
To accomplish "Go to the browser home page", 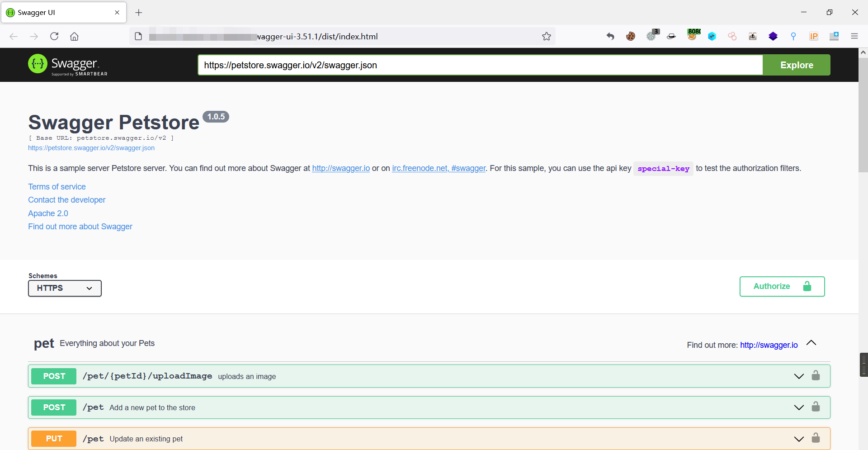I will point(75,36).
